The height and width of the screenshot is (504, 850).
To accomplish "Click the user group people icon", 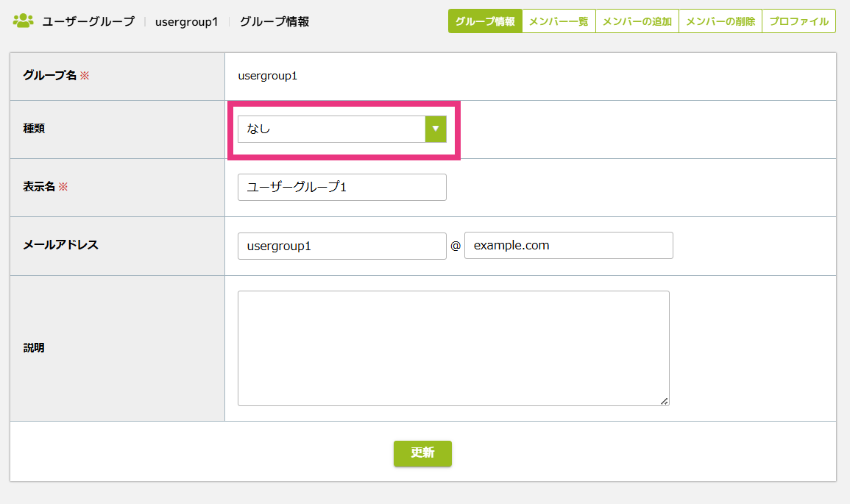I will coord(24,21).
